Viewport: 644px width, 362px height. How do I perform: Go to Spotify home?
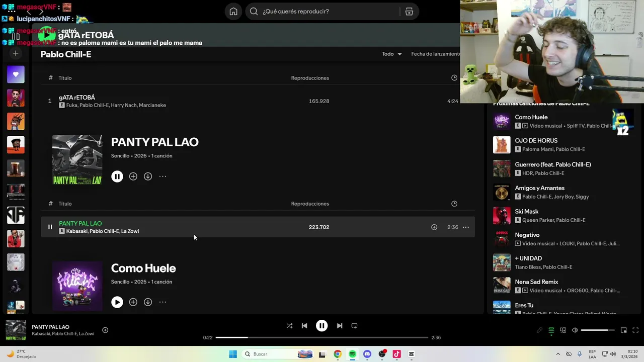(233, 12)
